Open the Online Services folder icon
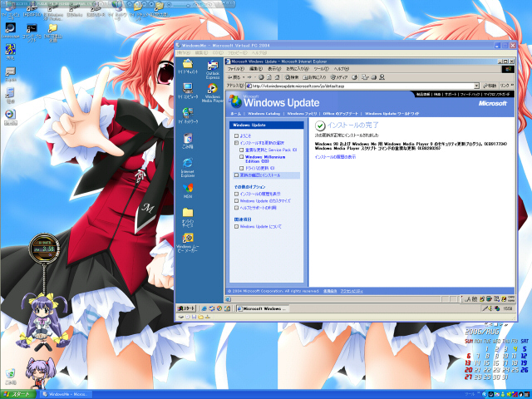This screenshot has height=399, width=532. click(188, 214)
